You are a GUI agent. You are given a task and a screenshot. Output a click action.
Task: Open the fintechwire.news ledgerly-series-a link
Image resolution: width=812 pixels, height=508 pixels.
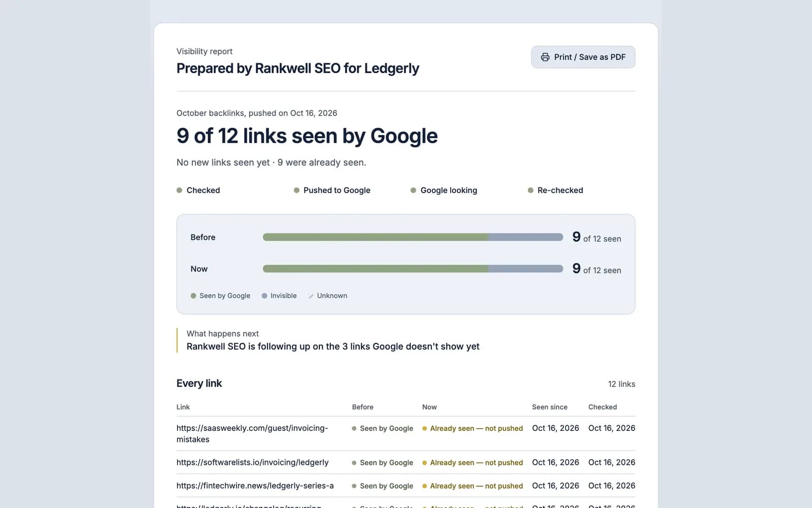(x=255, y=486)
